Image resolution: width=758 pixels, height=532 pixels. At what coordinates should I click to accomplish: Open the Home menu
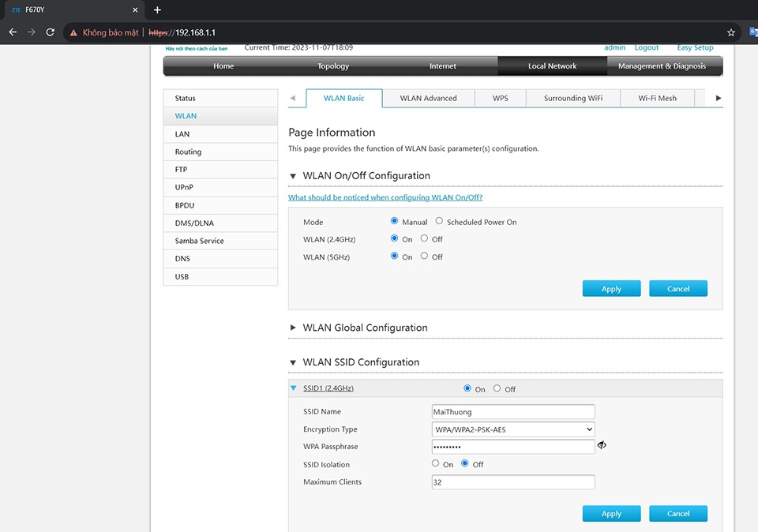223,66
